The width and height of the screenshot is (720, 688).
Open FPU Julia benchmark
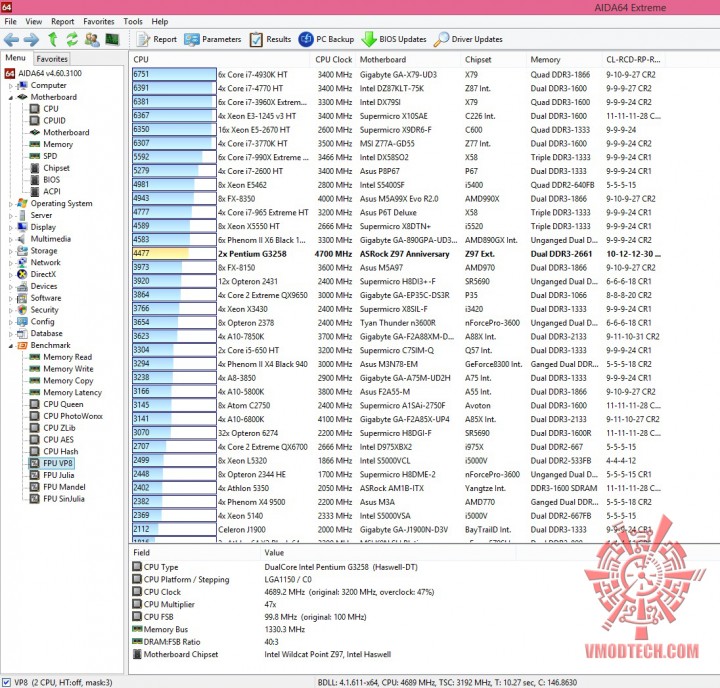click(x=52, y=475)
